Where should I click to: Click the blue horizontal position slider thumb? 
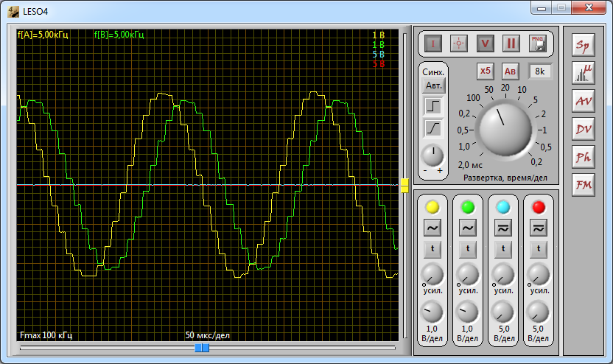[202, 348]
